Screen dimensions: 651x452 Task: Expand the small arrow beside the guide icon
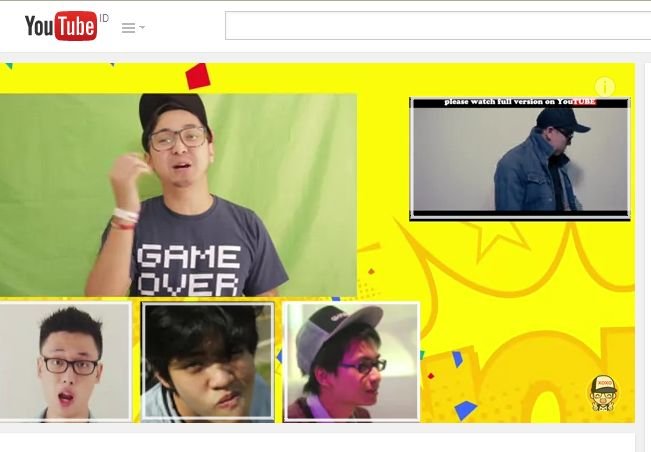142,28
